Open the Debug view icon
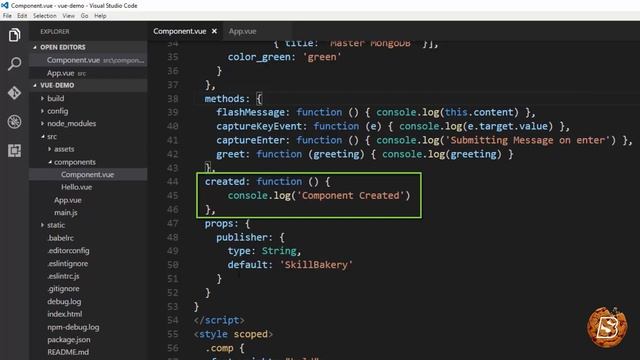This screenshot has height=360, width=640. coord(14,122)
